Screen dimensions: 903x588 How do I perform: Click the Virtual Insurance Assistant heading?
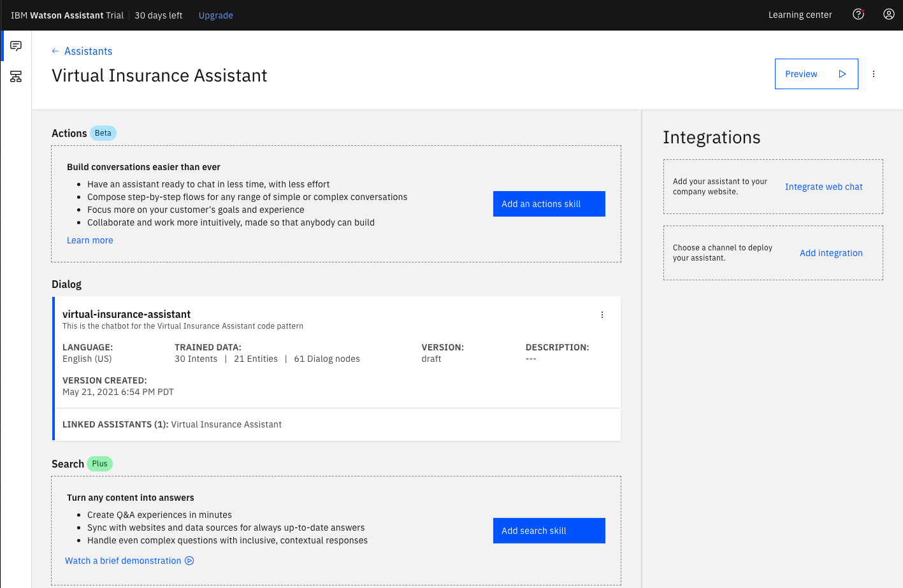point(159,75)
